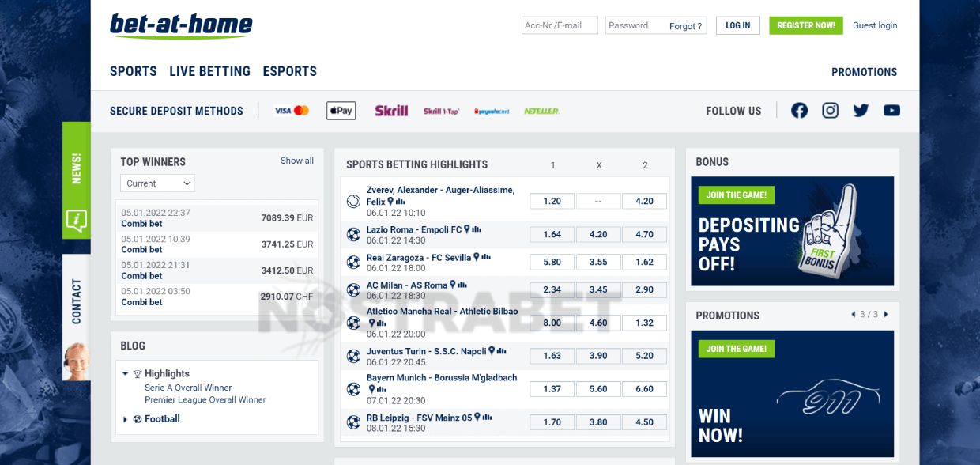The image size is (980, 465).
Task: Select the Neteller deposit method
Action: tap(541, 112)
